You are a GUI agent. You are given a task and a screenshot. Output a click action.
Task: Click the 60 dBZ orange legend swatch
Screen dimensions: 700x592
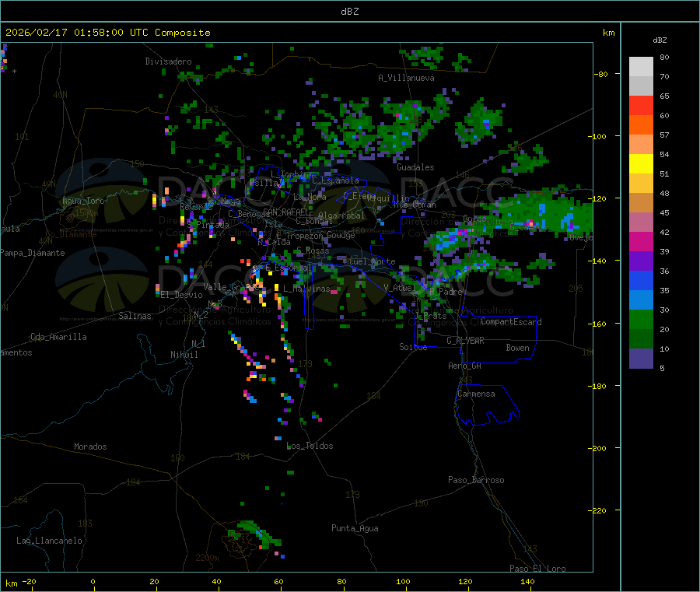click(641, 125)
